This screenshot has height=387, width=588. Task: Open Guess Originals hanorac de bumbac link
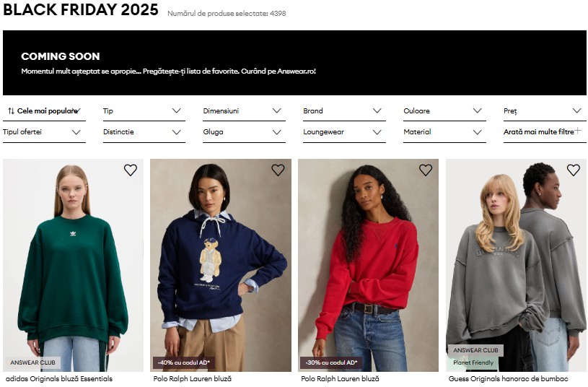[508, 379]
